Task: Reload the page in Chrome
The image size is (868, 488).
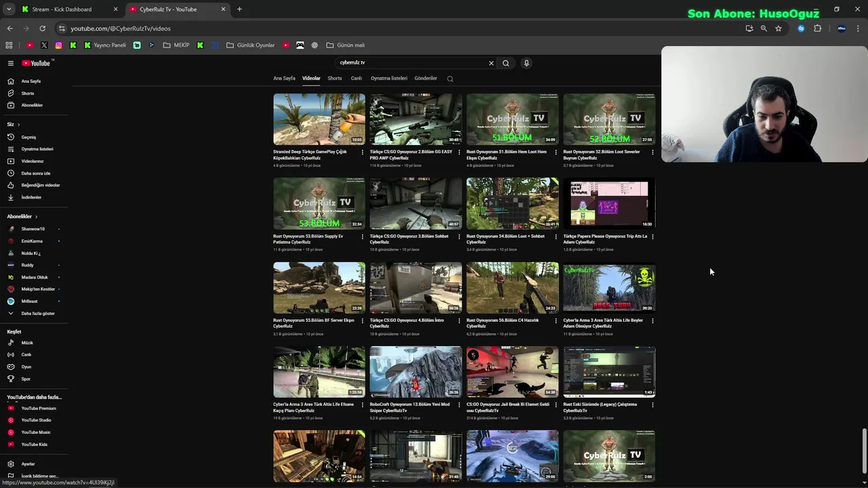Action: click(42, 28)
